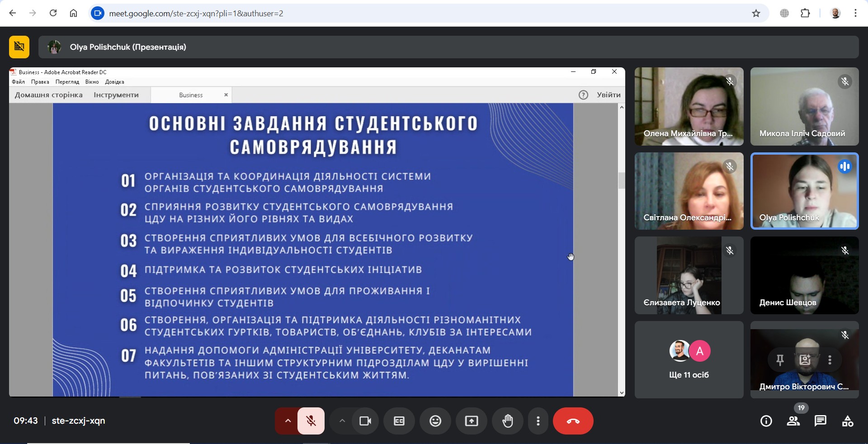Screen dimensions: 868x444
Task: Bookmark this page with the star icon
Action: (x=756, y=14)
